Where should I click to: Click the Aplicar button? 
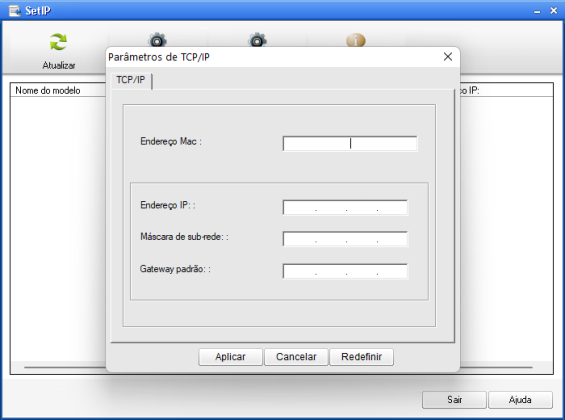[230, 357]
